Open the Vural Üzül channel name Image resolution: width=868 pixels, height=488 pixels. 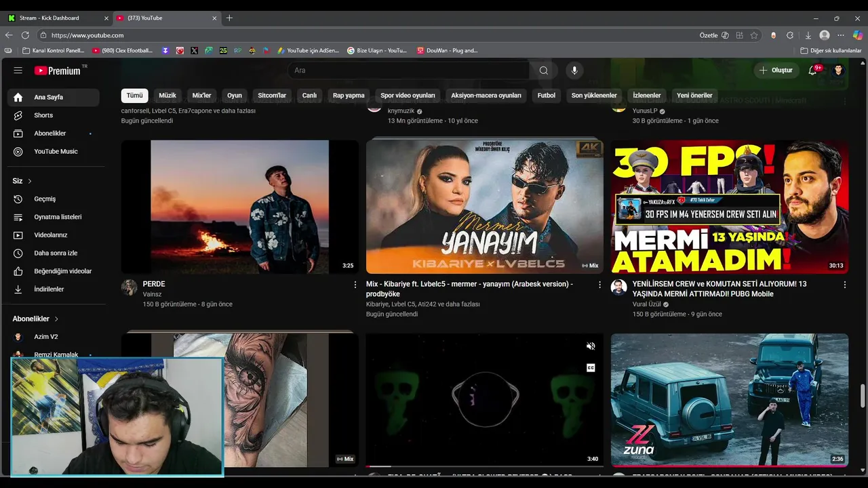click(x=646, y=304)
